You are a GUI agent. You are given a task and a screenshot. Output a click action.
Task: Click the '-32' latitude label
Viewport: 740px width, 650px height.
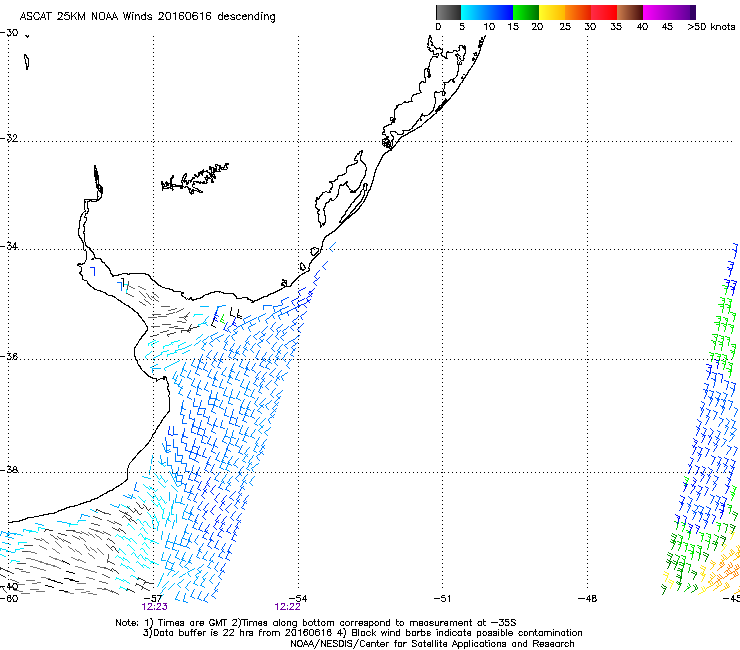[x=9, y=138]
